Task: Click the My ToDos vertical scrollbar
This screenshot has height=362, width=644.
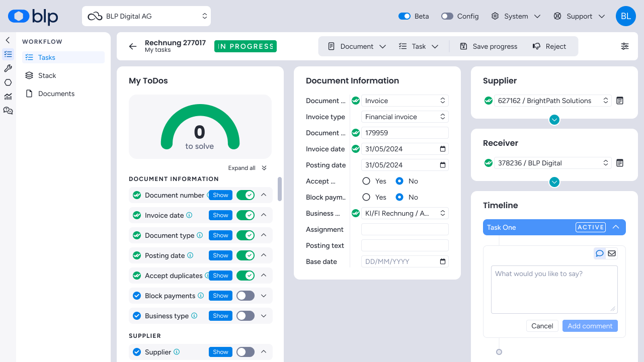Action: [280, 189]
